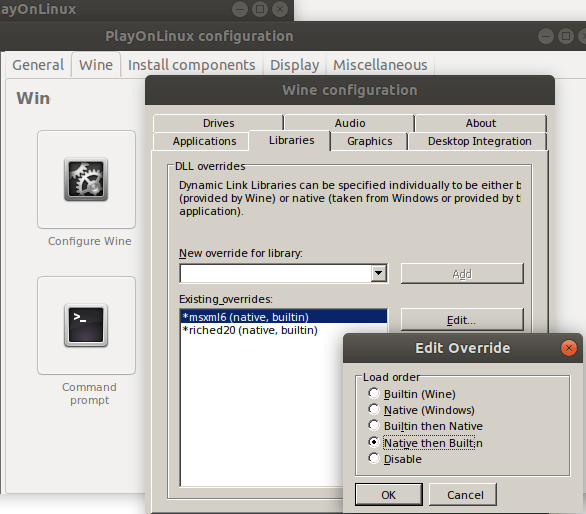Close the Edit Override dialog
This screenshot has height=514, width=586.
[x=568, y=348]
